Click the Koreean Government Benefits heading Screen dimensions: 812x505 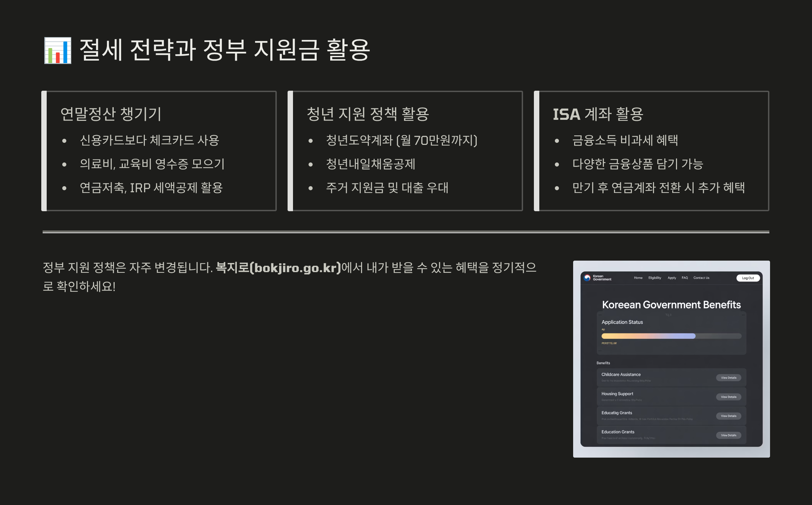pyautogui.click(x=671, y=305)
